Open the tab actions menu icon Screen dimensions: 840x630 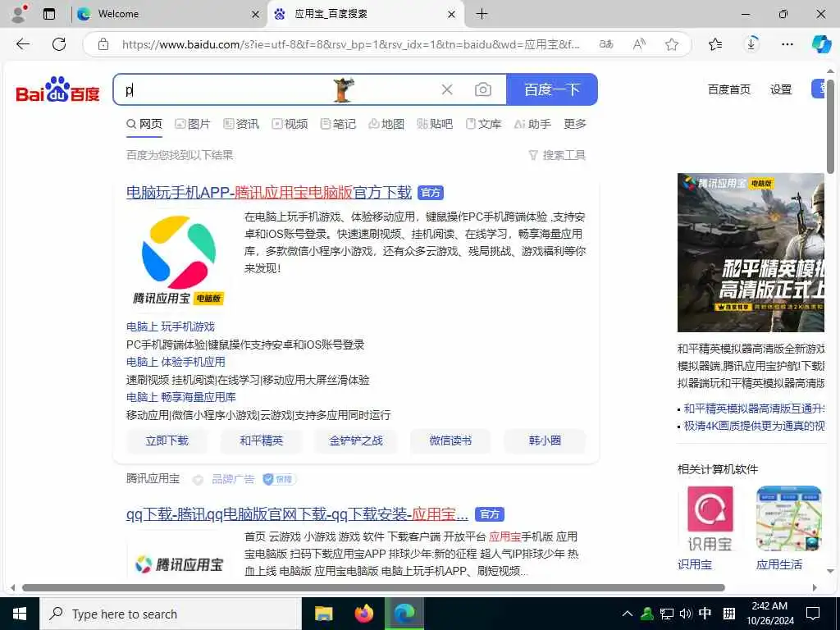pyautogui.click(x=49, y=14)
